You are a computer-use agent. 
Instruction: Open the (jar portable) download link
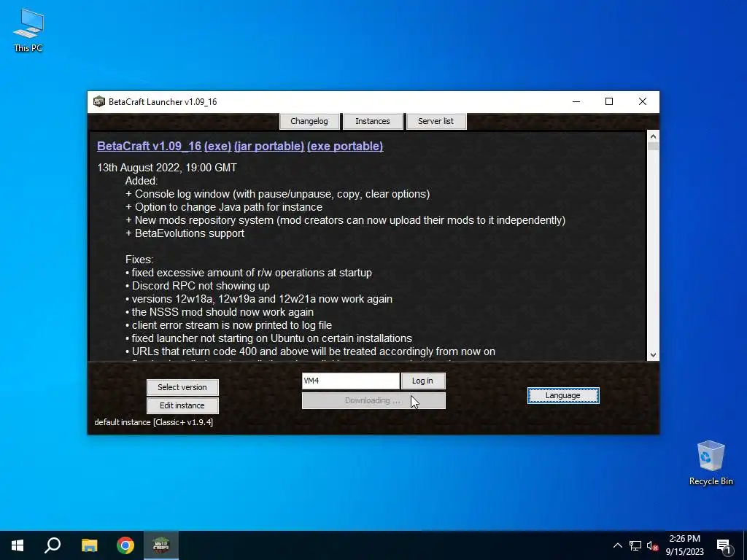pyautogui.click(x=269, y=146)
